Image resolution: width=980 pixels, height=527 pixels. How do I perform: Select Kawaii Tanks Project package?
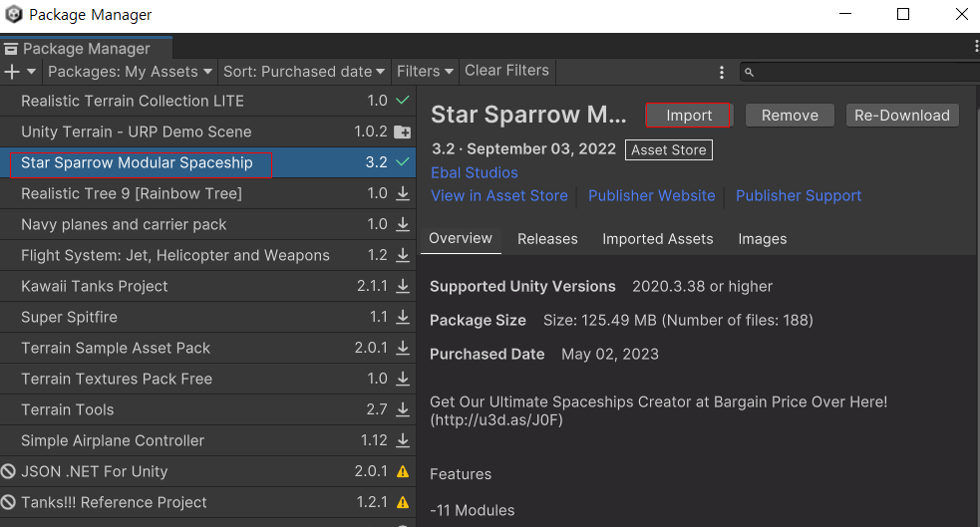(207, 286)
